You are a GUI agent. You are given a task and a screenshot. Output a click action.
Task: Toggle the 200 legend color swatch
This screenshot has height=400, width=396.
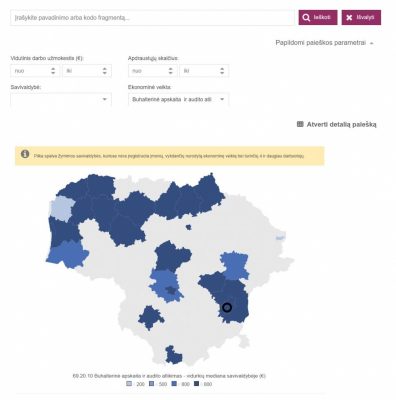point(129,384)
